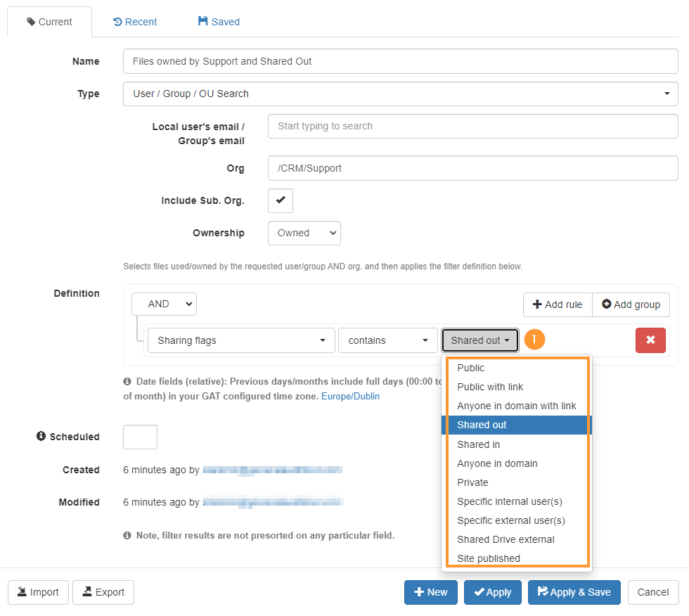Click the Apply button
The image size is (689, 616).
(x=493, y=592)
